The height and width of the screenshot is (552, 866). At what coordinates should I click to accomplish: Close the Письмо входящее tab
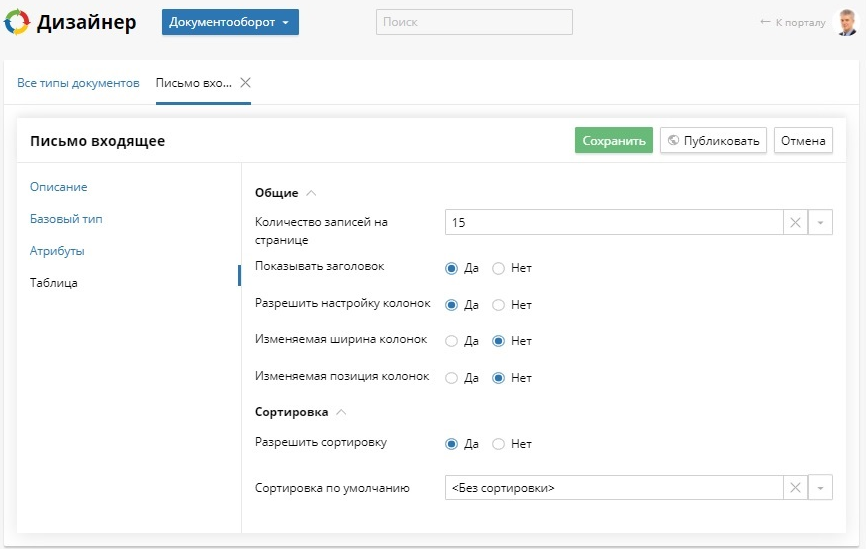pyautogui.click(x=245, y=83)
